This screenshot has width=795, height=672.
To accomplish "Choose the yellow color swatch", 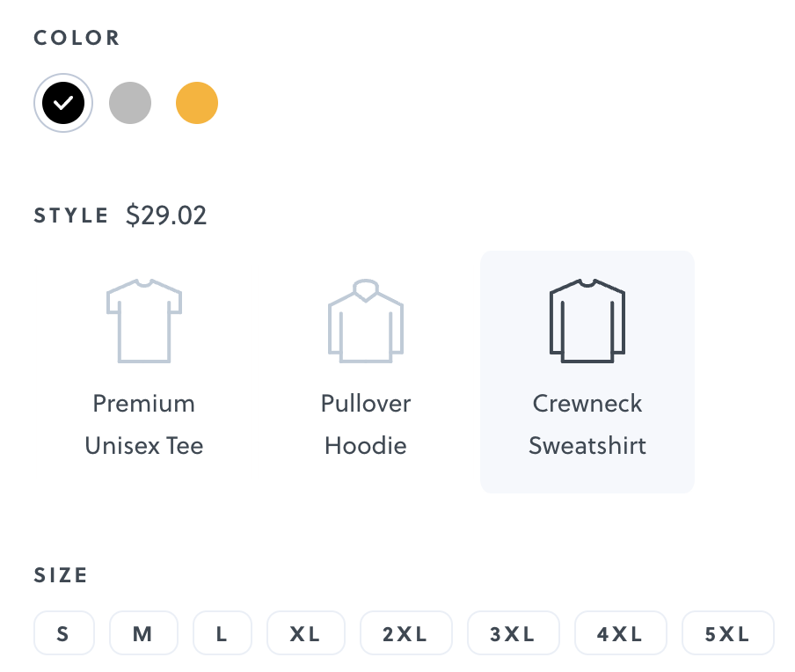I will pos(197,104).
